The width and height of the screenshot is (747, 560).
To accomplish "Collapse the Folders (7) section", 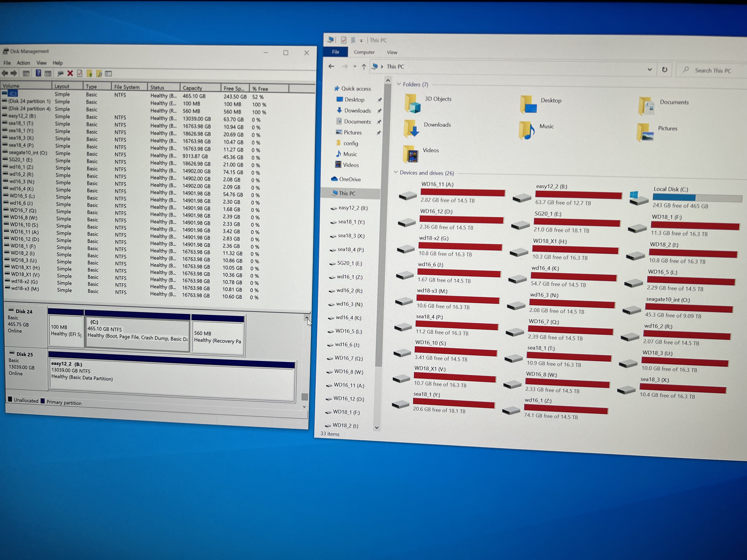I will (399, 84).
